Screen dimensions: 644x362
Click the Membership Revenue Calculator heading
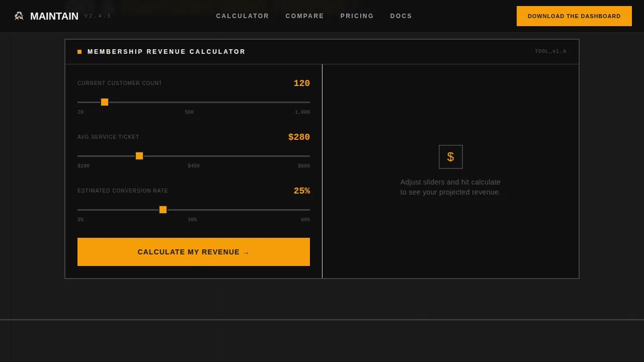point(167,52)
